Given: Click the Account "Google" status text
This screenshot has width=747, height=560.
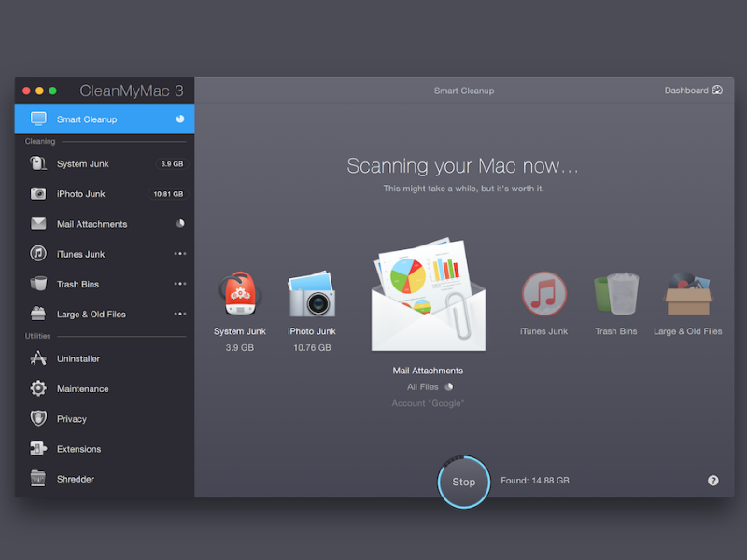Looking at the screenshot, I should point(428,403).
